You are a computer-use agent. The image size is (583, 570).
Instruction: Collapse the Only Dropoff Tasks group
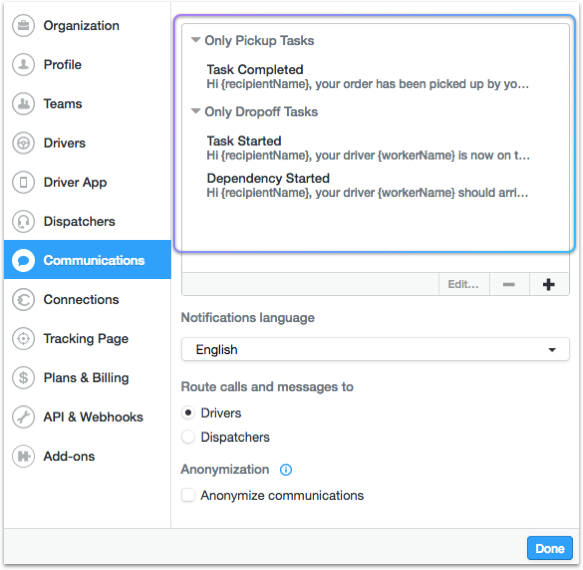click(x=196, y=111)
